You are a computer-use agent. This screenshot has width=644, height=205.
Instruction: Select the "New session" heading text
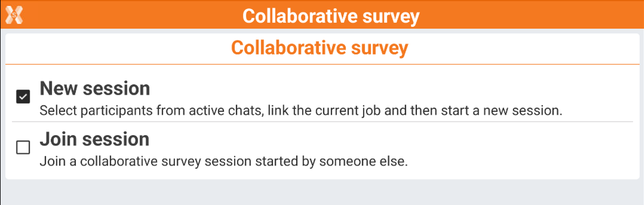(95, 88)
